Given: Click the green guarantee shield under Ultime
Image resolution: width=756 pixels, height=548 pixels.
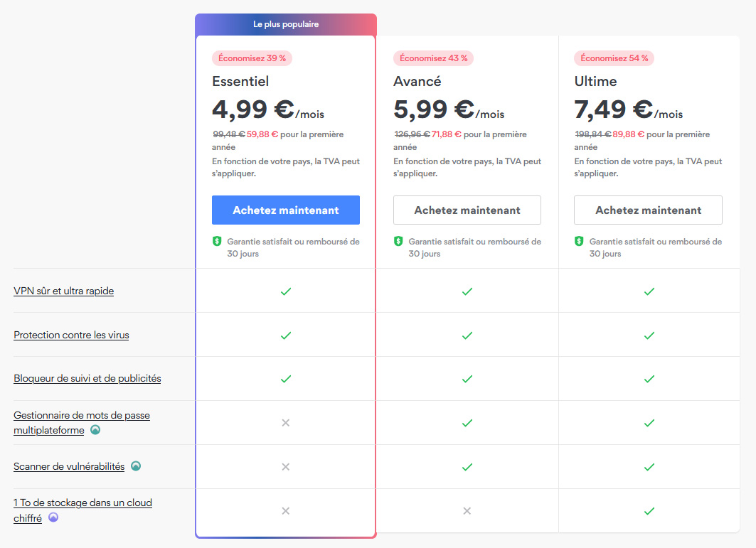Looking at the screenshot, I should point(580,242).
